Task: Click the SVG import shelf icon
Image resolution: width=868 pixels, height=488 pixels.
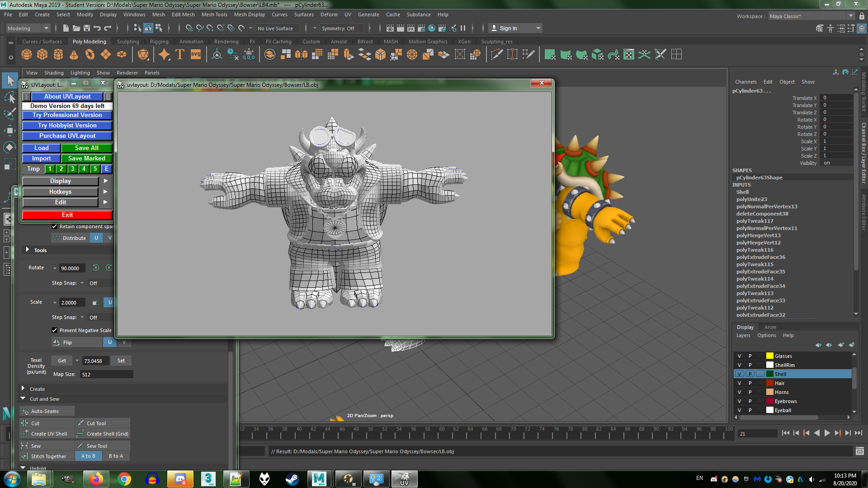Action: click(x=195, y=55)
